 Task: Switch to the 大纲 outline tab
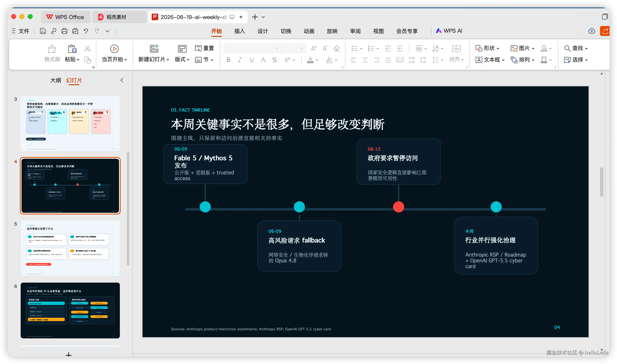pyautogui.click(x=55, y=80)
